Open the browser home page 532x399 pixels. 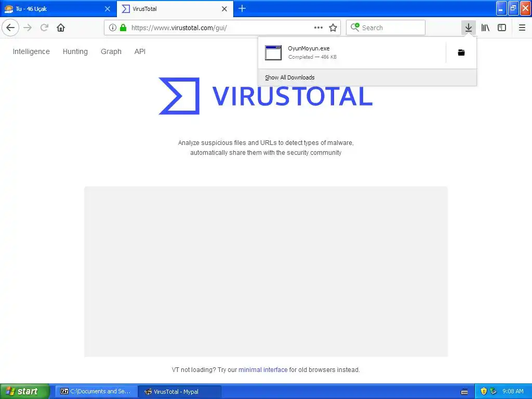pyautogui.click(x=61, y=28)
